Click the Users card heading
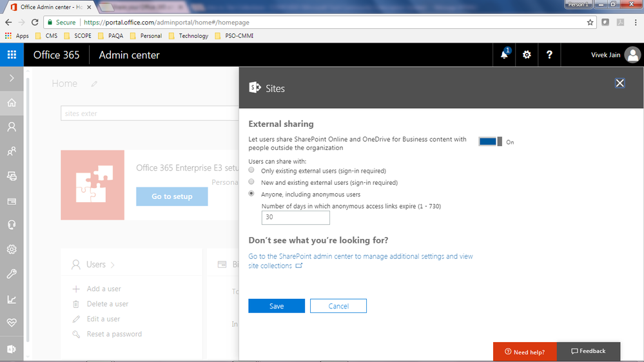Image resolution: width=644 pixels, height=362 pixels. pos(95,265)
